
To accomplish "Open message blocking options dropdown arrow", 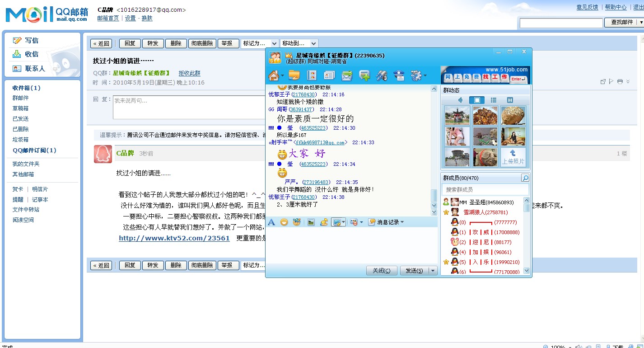I will click(x=361, y=222).
